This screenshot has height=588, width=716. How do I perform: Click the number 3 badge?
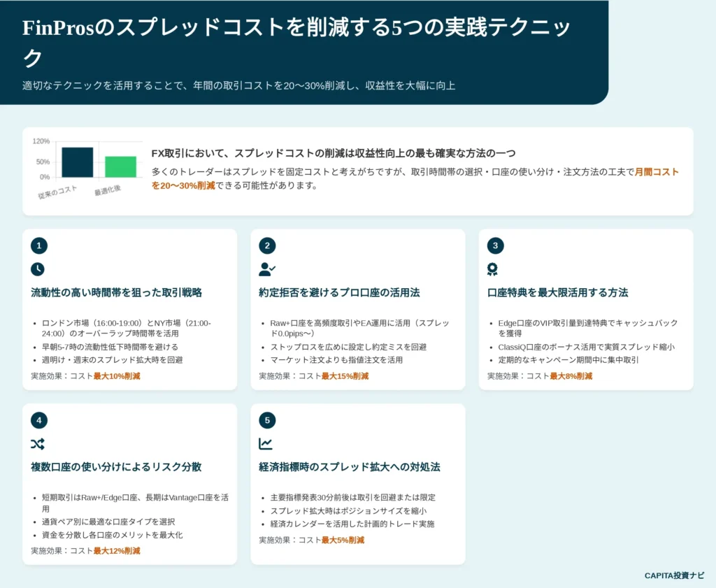pyautogui.click(x=496, y=245)
